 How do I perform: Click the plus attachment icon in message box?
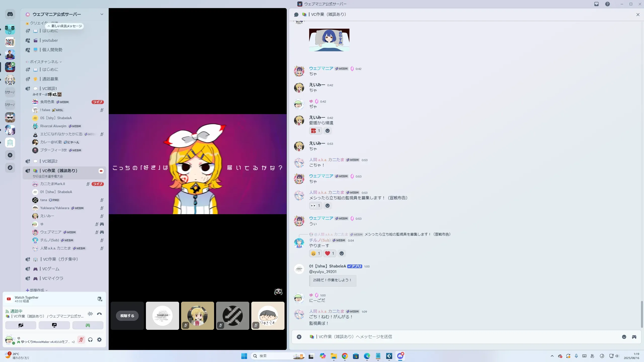tap(299, 337)
